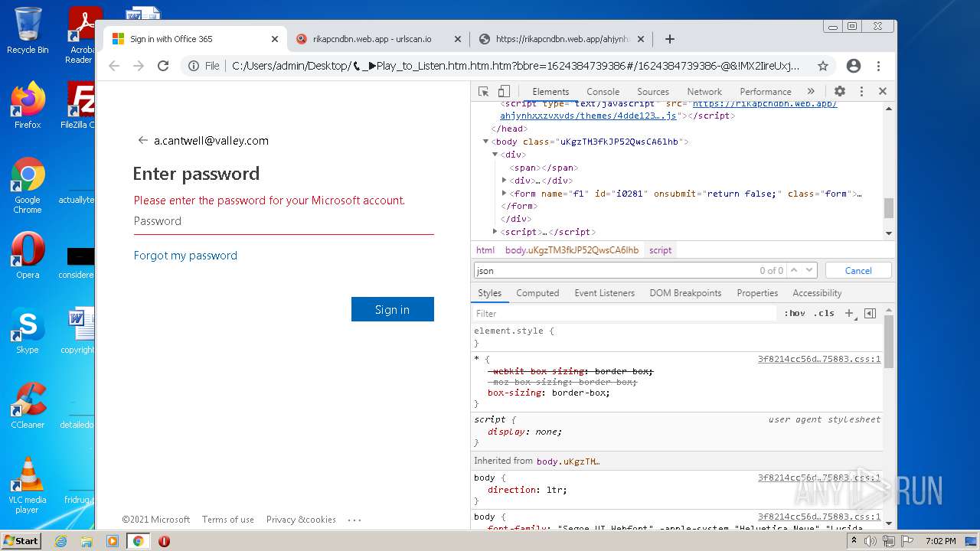The width and height of the screenshot is (980, 551).
Task: Select the Computed styles tab
Action: click(x=537, y=293)
